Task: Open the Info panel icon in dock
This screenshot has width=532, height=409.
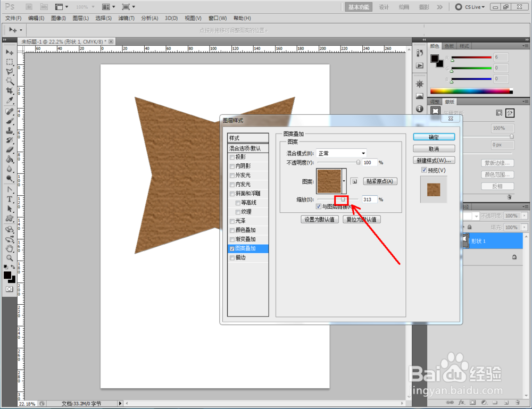Action: [420, 108]
